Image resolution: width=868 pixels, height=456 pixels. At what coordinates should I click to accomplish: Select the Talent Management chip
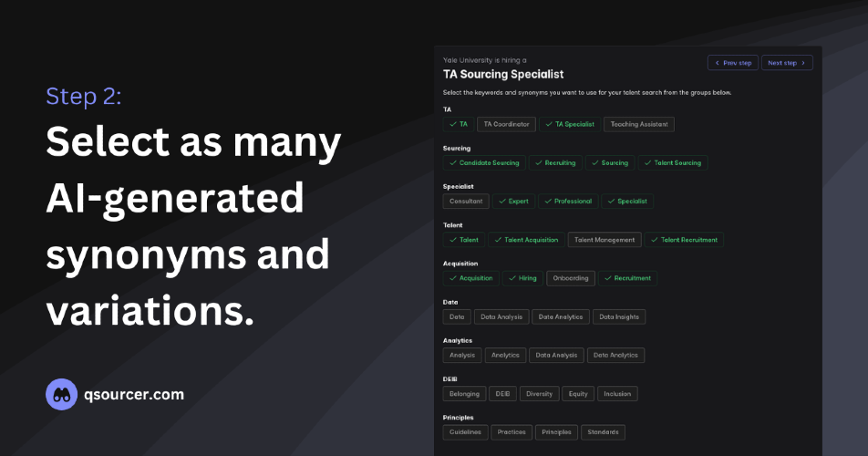click(x=604, y=240)
